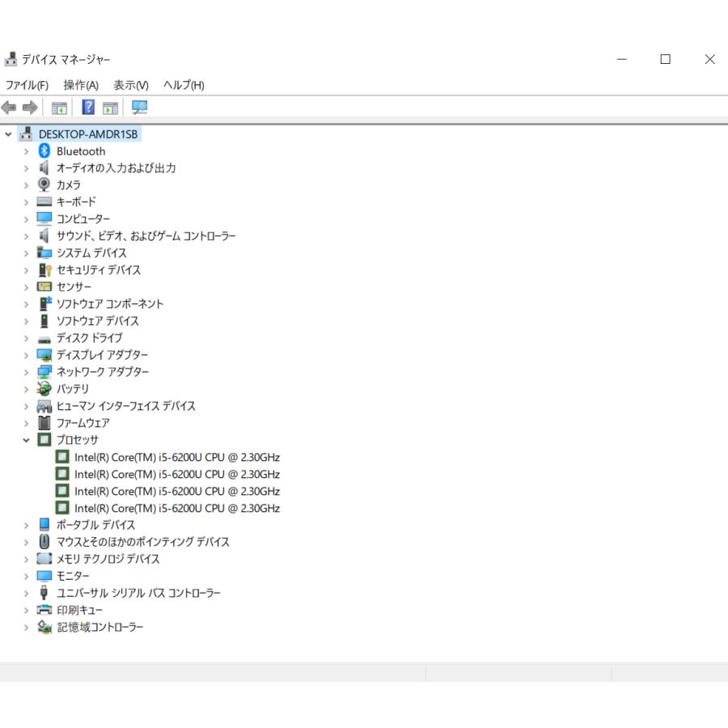Expand サウンド、ビデオ、およびゲーム コントローラー category
The height and width of the screenshot is (728, 728).
26,236
